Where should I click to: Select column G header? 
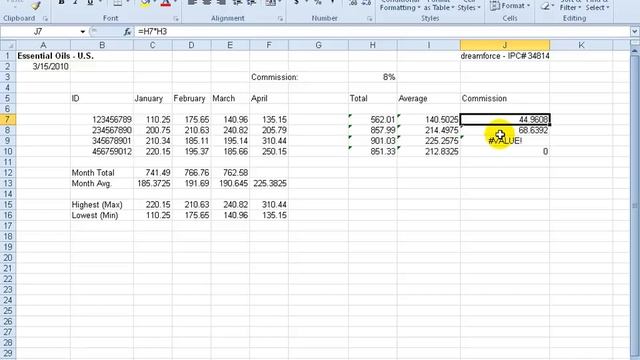coord(318,45)
